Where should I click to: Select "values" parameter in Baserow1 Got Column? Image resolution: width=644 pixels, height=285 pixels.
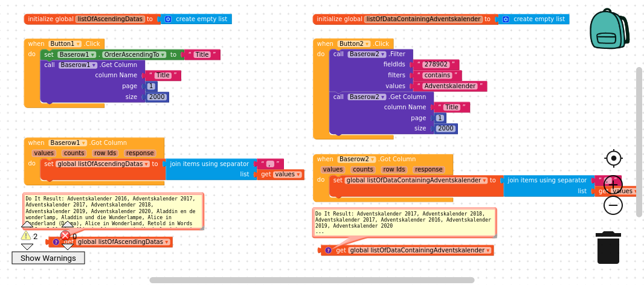click(44, 153)
